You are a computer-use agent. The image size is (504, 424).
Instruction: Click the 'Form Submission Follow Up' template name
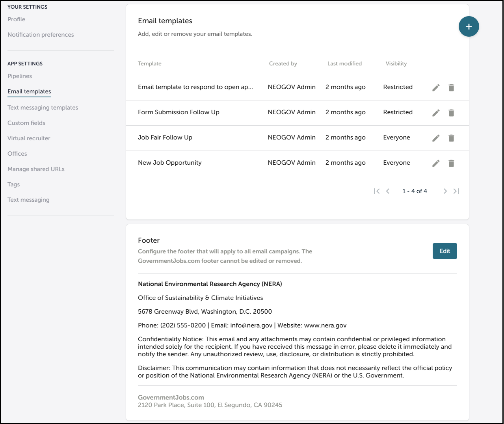pos(179,112)
